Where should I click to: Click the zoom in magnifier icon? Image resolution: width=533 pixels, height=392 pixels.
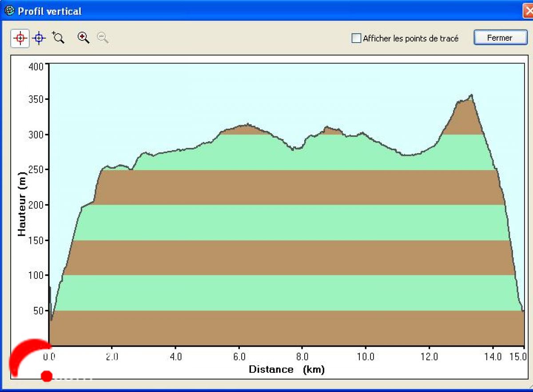83,38
